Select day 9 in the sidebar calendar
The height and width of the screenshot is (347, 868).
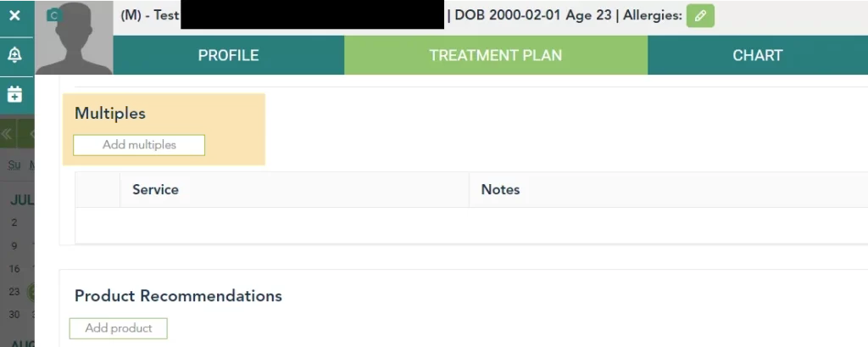(x=14, y=246)
